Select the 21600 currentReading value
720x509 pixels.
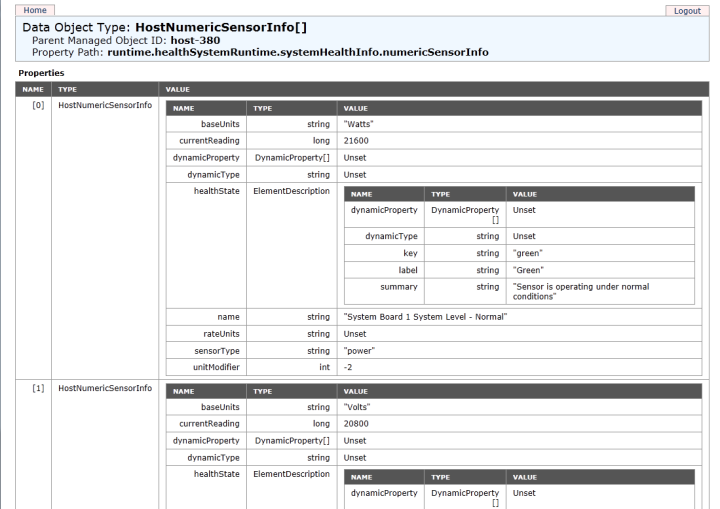[356, 141]
